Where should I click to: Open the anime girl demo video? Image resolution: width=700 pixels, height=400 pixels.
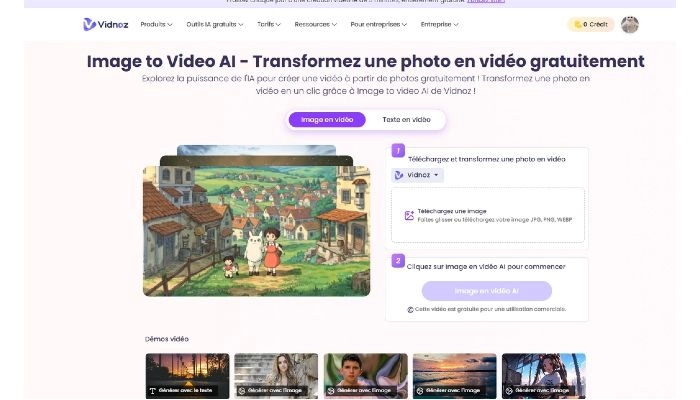click(x=544, y=376)
